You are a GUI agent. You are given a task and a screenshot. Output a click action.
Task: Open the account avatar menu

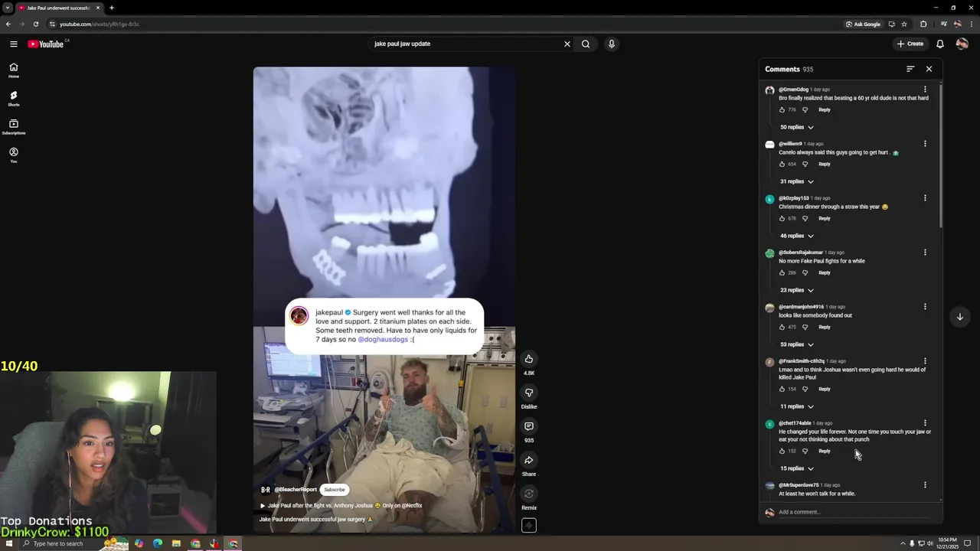point(962,44)
